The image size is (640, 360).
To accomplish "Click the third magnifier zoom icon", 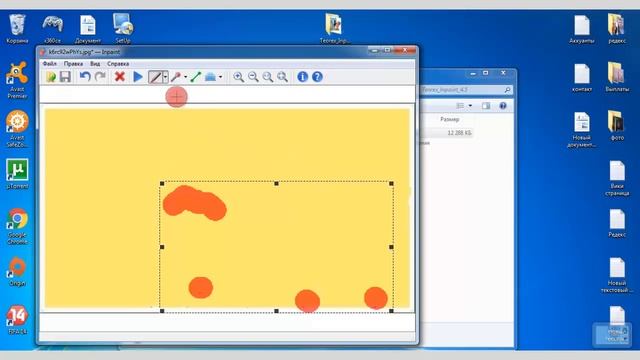I will (268, 77).
